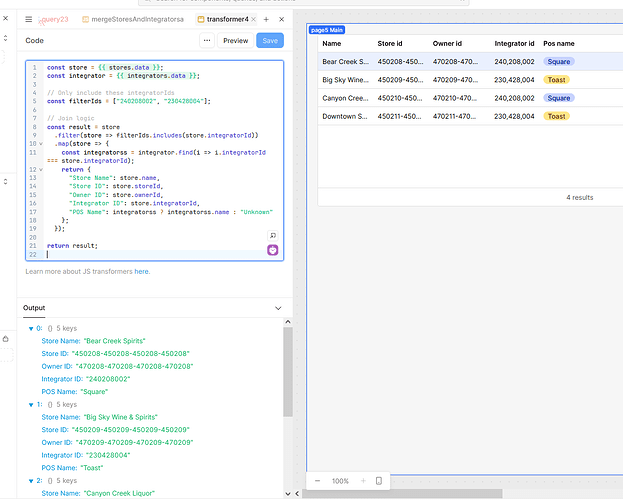Image resolution: width=623 pixels, height=500 pixels.
Task: Open the three-dots options menu beside Preview
Action: pos(207,41)
